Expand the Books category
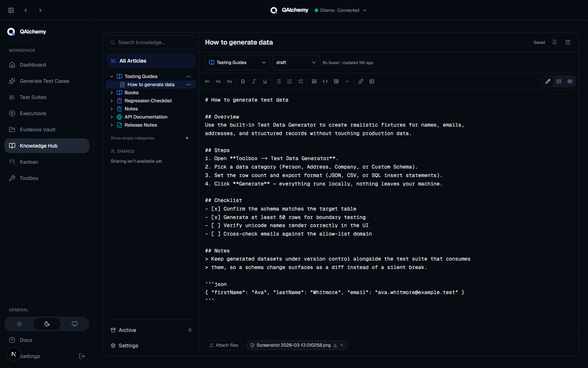This screenshot has width=588, height=368. coord(112,93)
